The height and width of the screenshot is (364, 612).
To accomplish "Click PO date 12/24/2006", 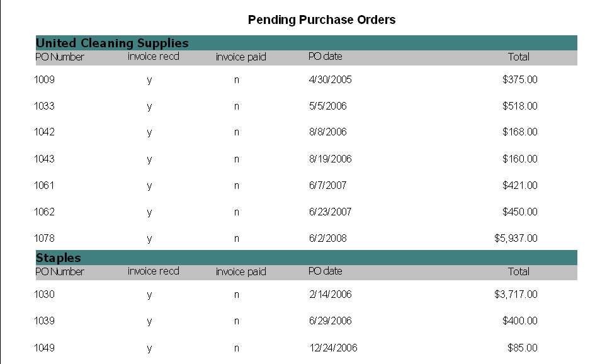I will [333, 348].
